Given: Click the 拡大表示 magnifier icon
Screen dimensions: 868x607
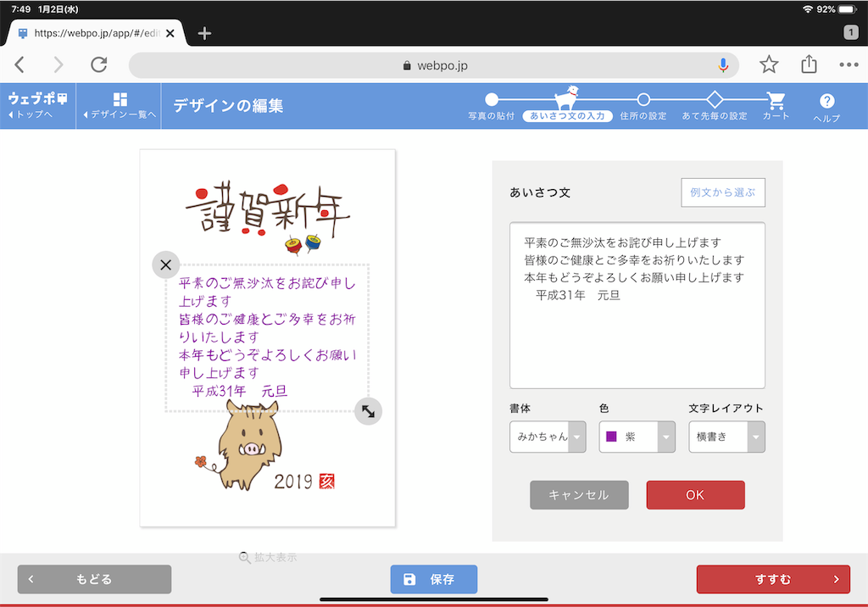Looking at the screenshot, I should tap(246, 558).
